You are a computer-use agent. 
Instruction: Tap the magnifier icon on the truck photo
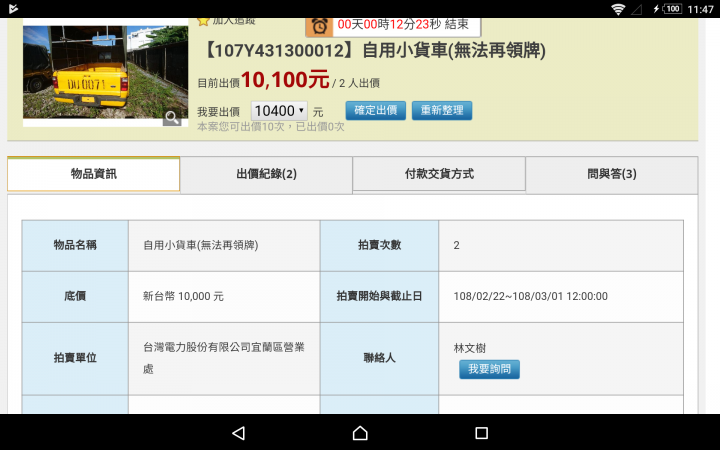(172, 118)
